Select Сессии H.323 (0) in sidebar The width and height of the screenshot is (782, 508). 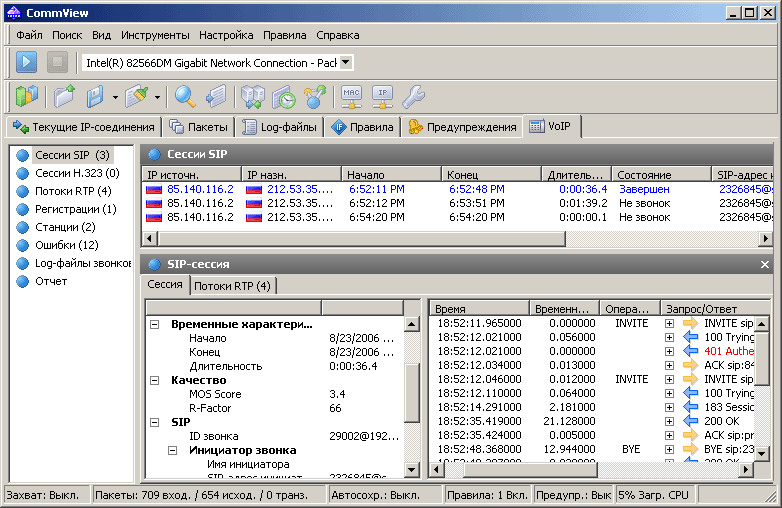click(x=77, y=173)
